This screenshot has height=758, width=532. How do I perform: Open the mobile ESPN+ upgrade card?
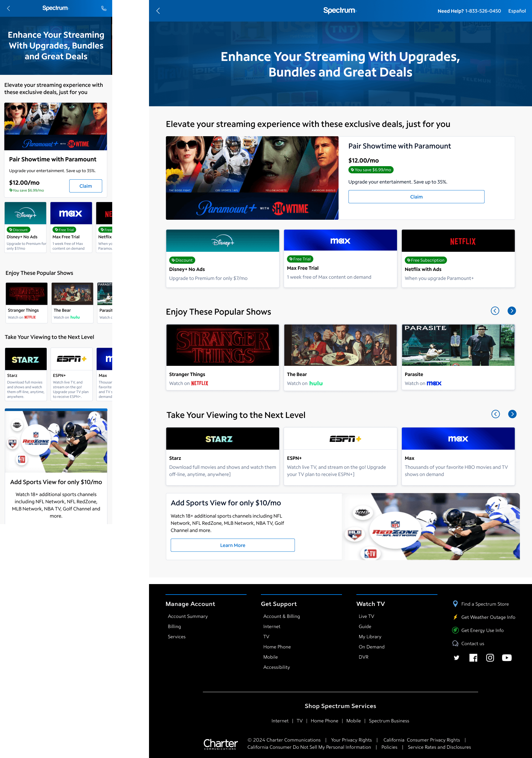(x=72, y=375)
